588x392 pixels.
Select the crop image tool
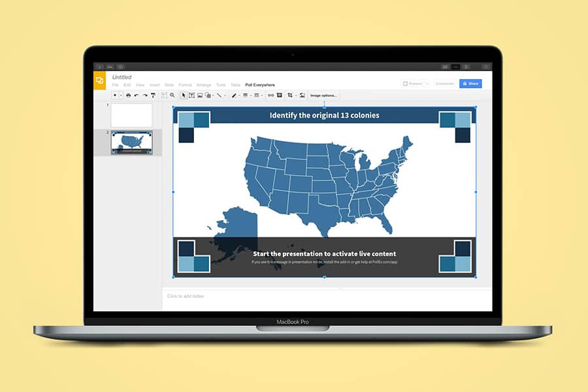coord(289,95)
